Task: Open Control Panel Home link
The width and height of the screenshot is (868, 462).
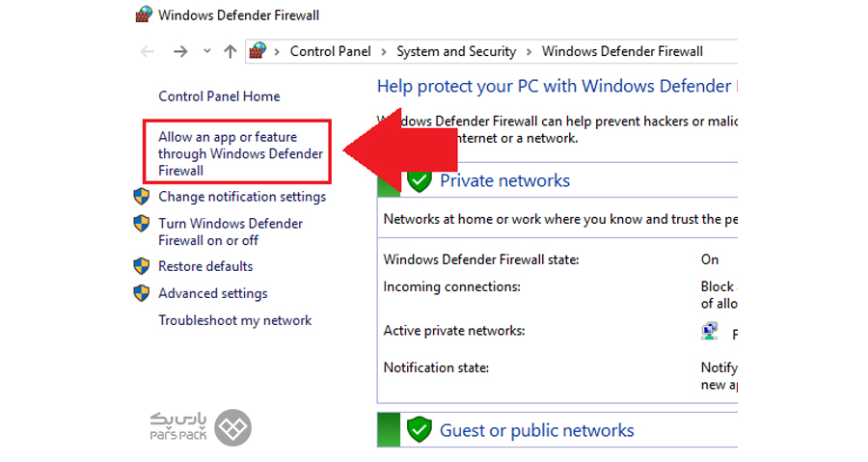Action: [219, 96]
